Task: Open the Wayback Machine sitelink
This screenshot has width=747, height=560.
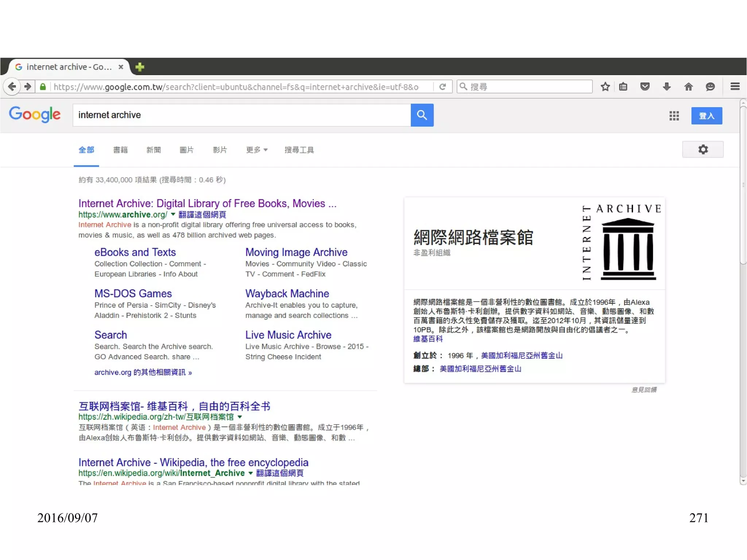Action: 287,294
